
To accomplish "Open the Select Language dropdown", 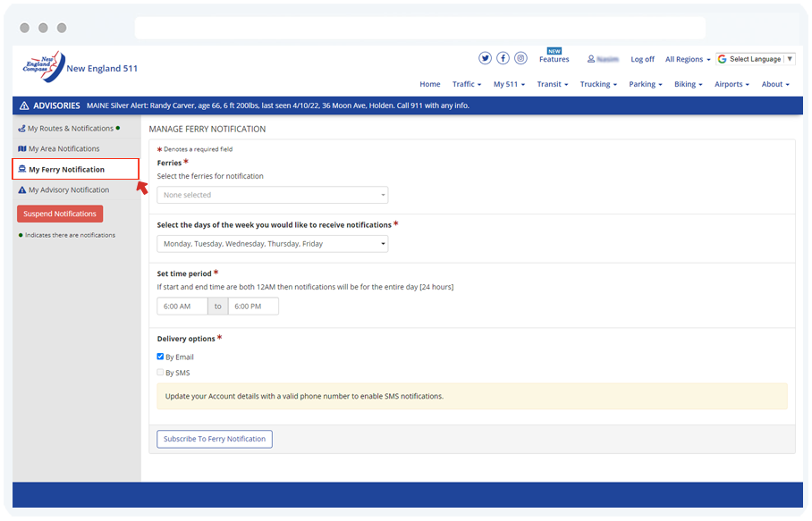I will (x=755, y=59).
